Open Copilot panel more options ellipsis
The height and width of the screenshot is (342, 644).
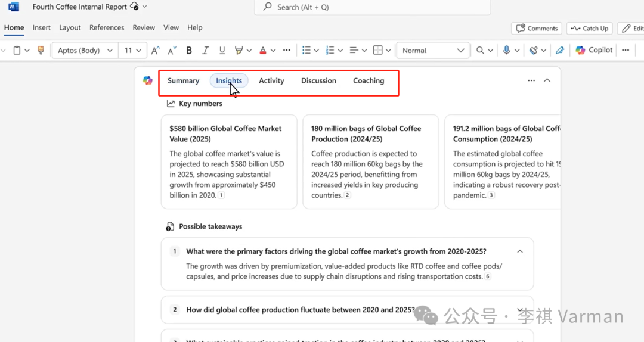point(531,80)
